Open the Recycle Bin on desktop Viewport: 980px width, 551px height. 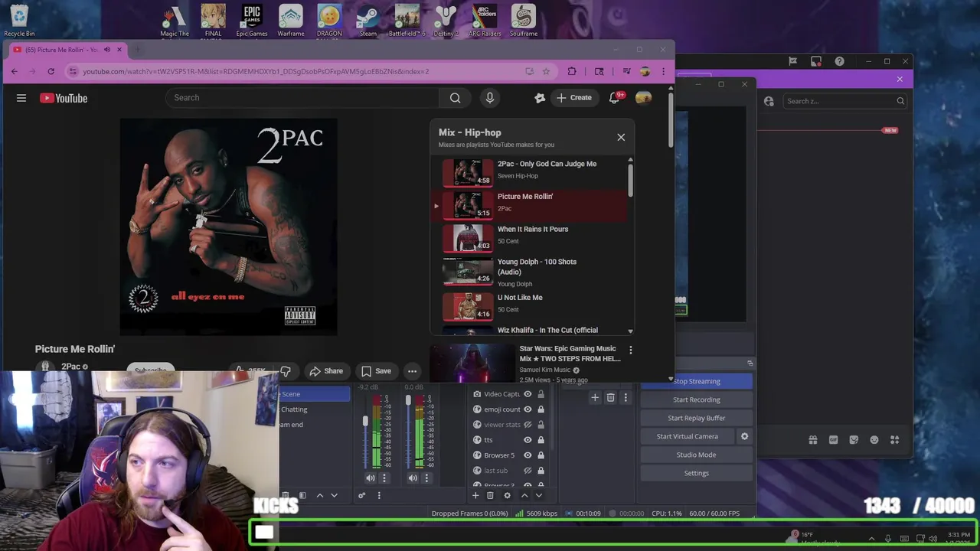19,20
